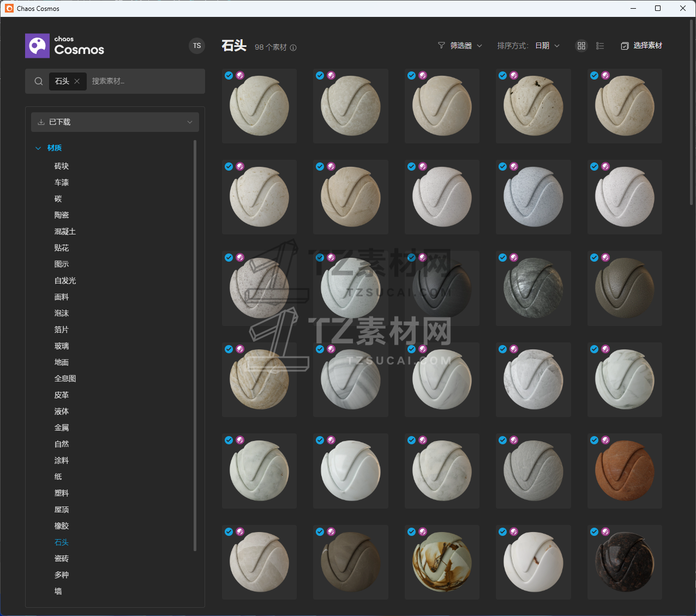Viewport: 696px width, 616px height.
Task: Choose the 多种 category
Action: point(62,575)
